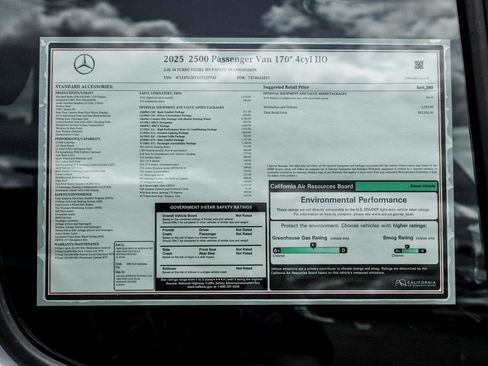Click the 'Smog Rating' label
Screen dimensions: 488x366
(x=398, y=238)
